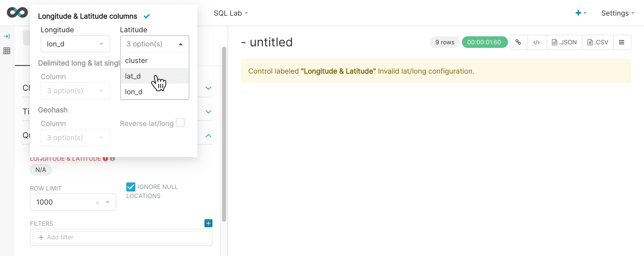Collapse the section beginning with "Qu"

[208, 136]
